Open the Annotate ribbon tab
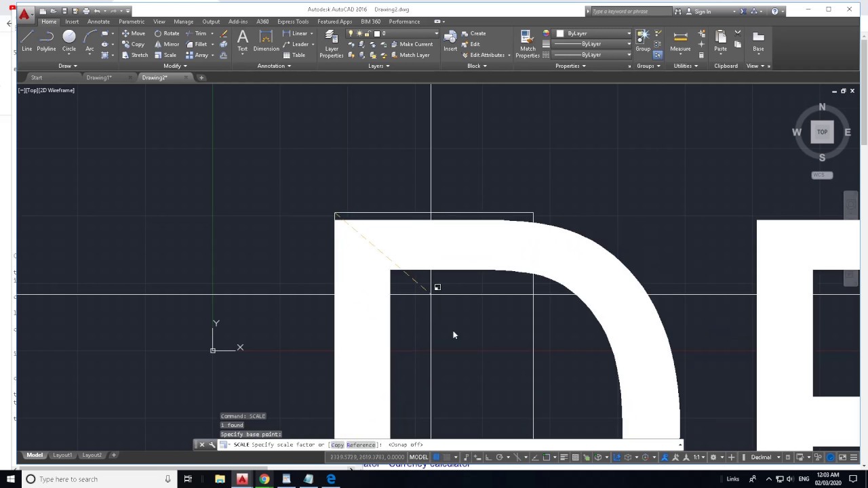 [98, 22]
